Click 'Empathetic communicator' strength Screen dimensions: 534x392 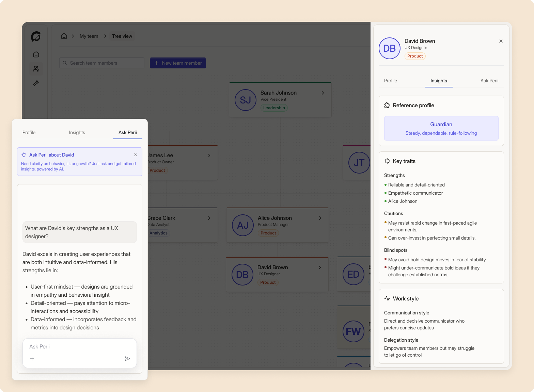415,193
